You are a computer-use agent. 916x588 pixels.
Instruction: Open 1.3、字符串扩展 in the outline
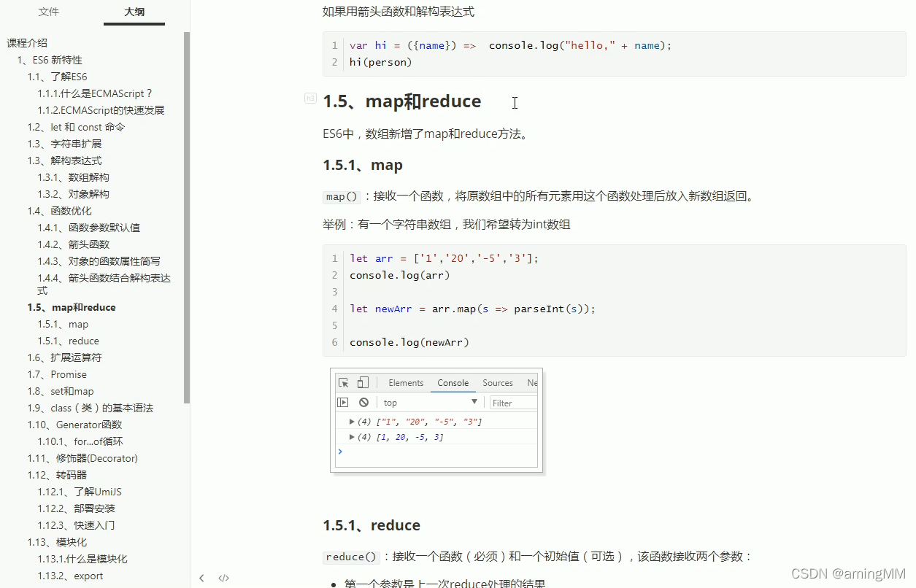(65, 144)
